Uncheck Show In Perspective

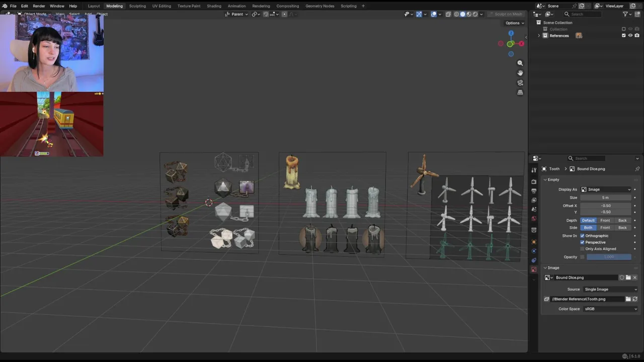pos(583,242)
